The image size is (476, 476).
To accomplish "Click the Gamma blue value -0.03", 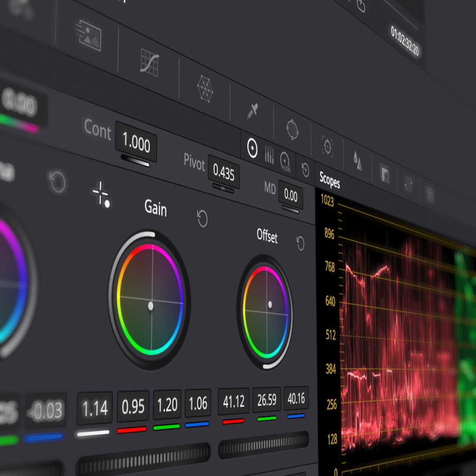I will click(45, 411).
